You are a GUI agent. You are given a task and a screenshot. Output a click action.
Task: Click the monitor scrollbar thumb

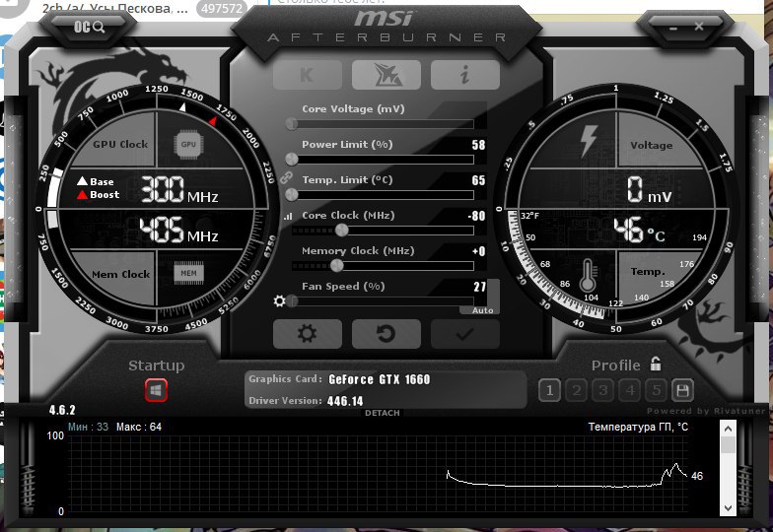pos(728,444)
